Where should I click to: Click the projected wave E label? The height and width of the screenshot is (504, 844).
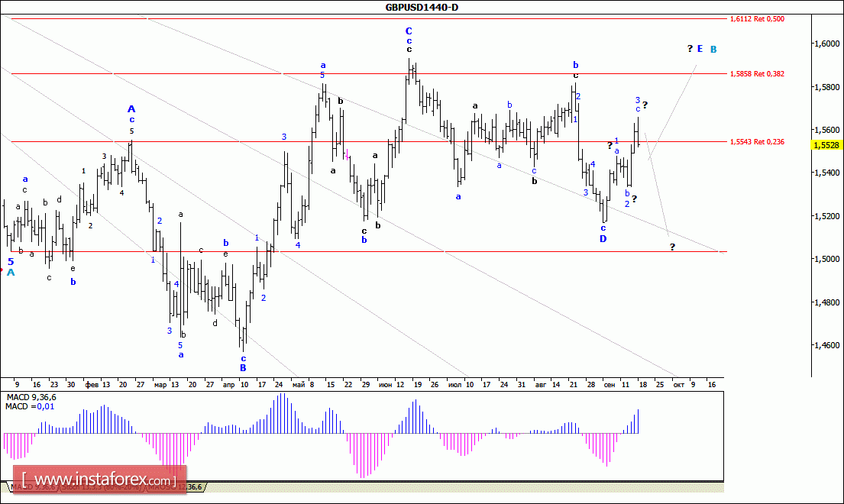coord(700,49)
